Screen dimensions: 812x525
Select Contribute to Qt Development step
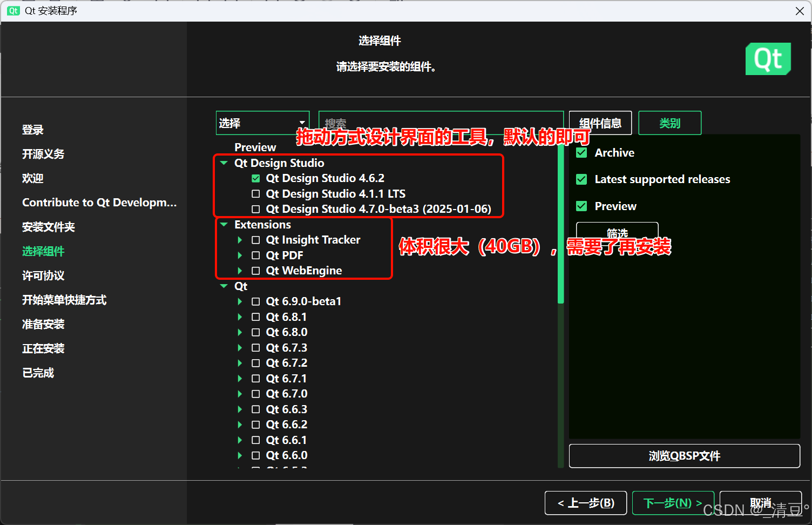99,203
